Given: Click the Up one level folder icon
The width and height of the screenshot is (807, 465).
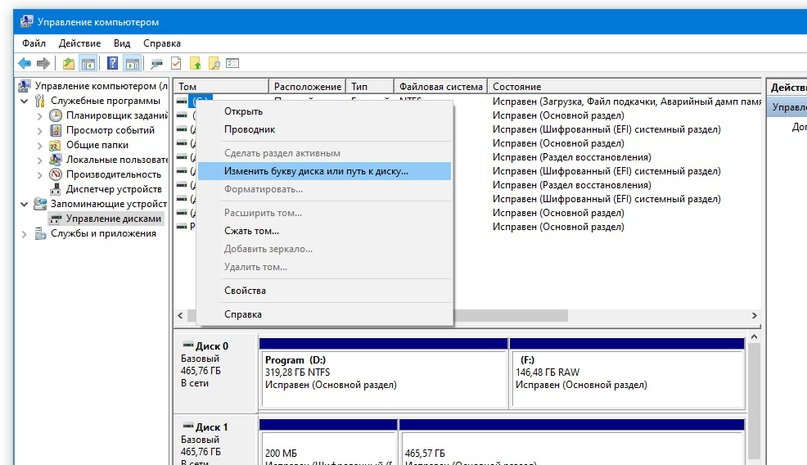Looking at the screenshot, I should pos(68,63).
